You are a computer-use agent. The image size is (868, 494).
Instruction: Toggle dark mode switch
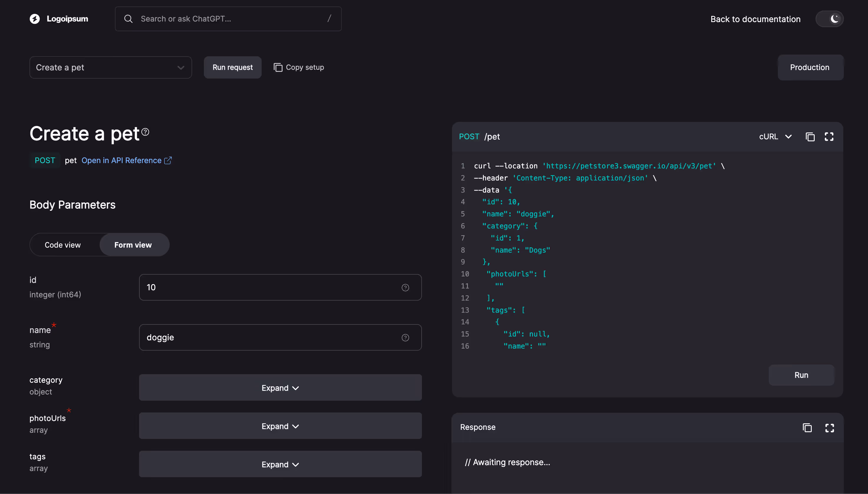tap(829, 19)
